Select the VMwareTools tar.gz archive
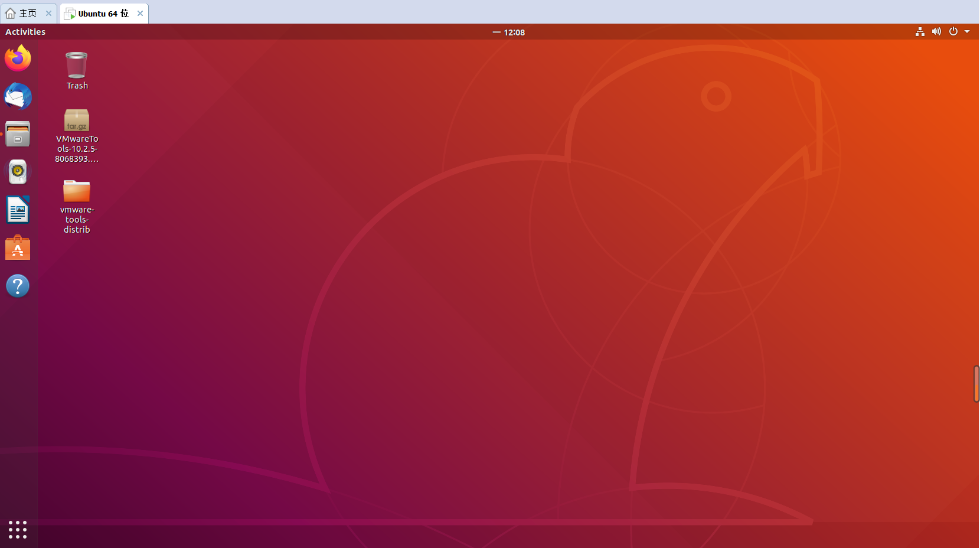 pos(77,136)
